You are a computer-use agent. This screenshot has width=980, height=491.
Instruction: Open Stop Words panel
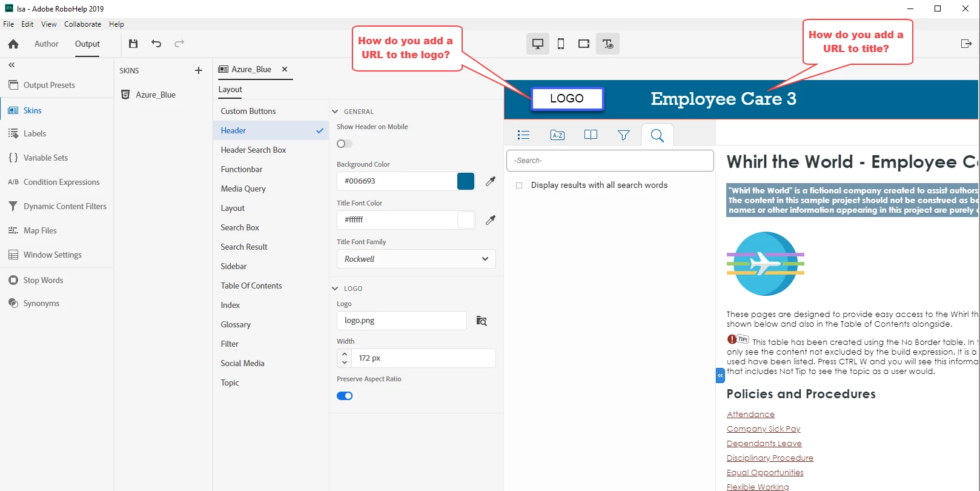click(43, 280)
